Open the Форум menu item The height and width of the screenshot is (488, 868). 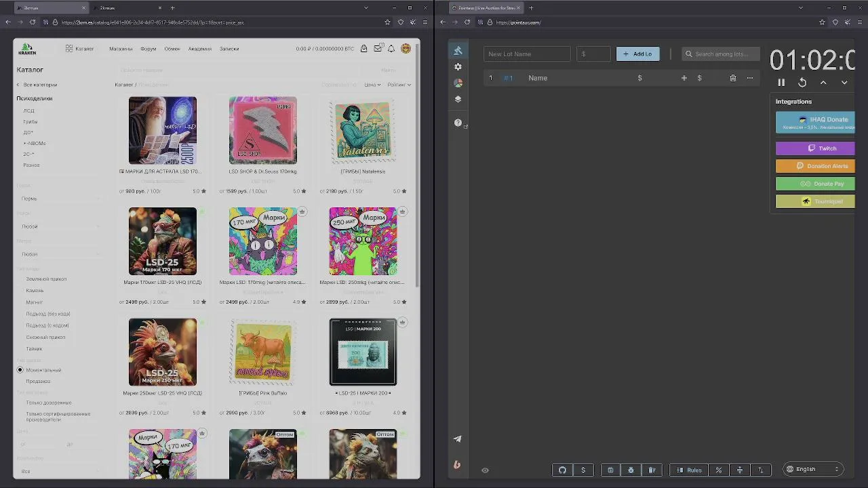point(149,49)
